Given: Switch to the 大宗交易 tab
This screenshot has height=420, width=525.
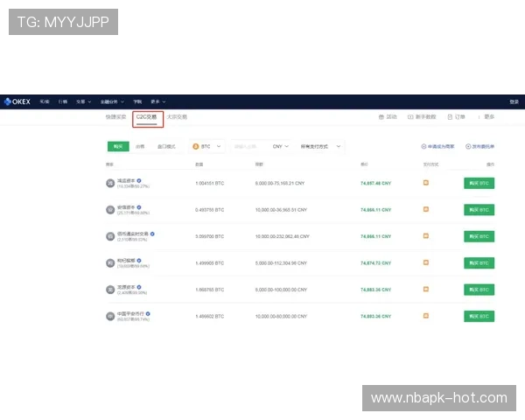Looking at the screenshot, I should pyautogui.click(x=177, y=117).
